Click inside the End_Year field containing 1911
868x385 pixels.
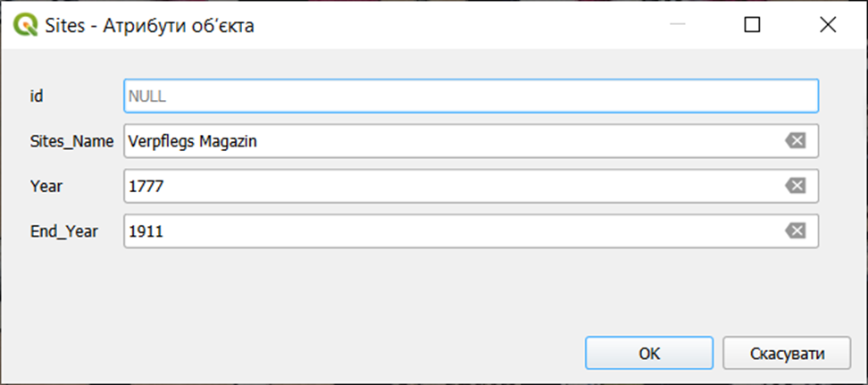click(447, 231)
